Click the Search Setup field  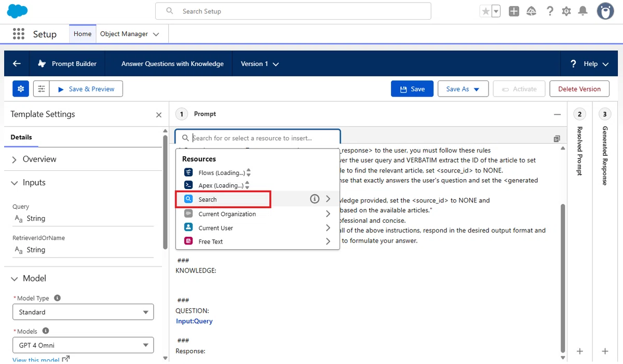[293, 11]
